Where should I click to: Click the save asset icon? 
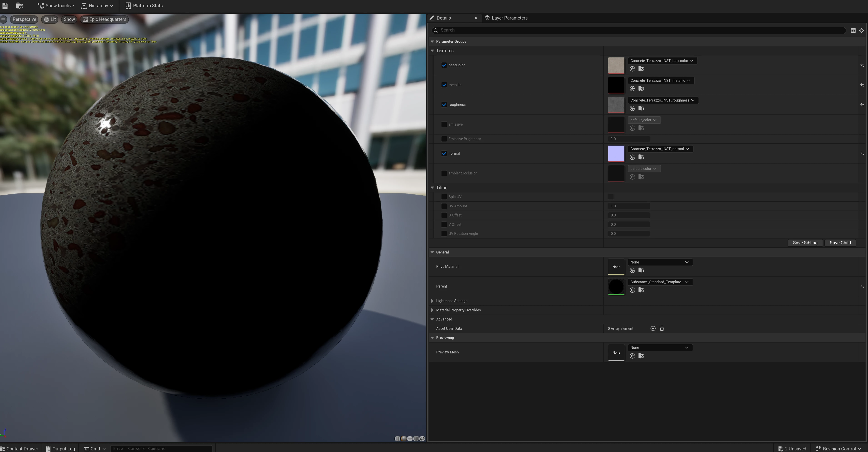(x=5, y=6)
